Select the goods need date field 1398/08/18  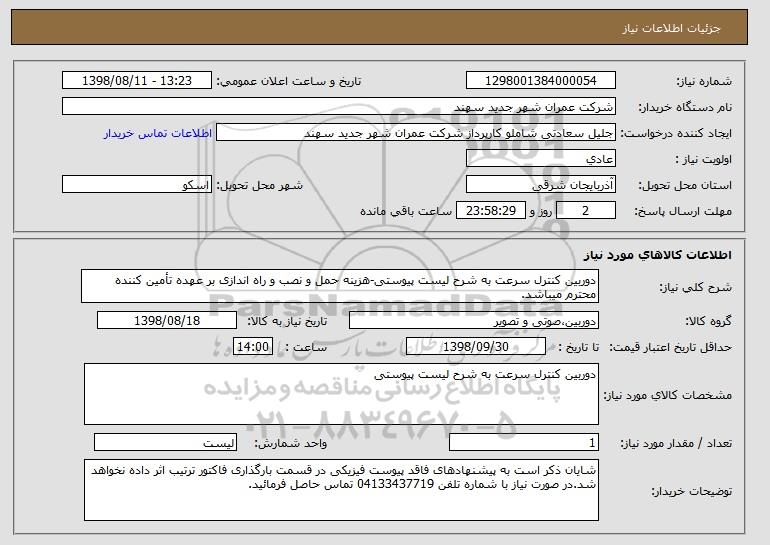pos(167,321)
